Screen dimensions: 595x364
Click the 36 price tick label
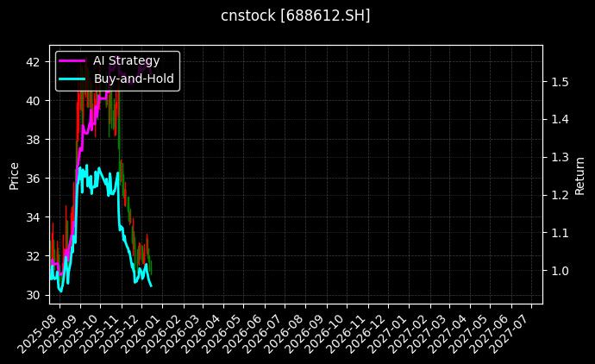[34, 179]
